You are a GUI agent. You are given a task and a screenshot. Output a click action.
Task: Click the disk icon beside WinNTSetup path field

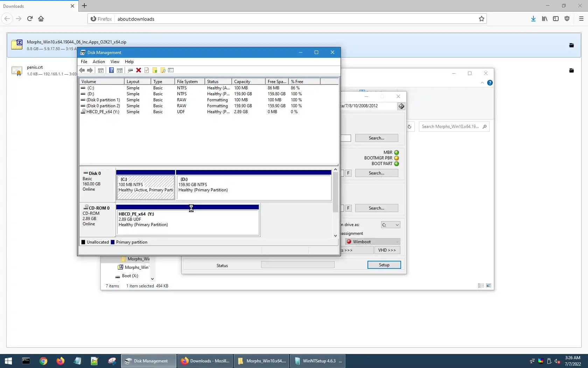pyautogui.click(x=401, y=106)
